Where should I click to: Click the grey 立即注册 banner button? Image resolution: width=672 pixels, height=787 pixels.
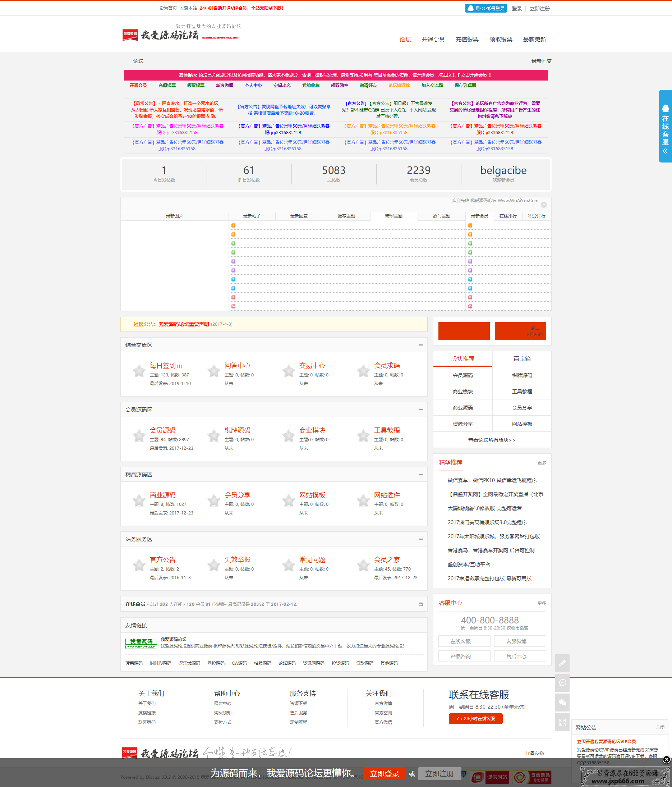click(439, 774)
